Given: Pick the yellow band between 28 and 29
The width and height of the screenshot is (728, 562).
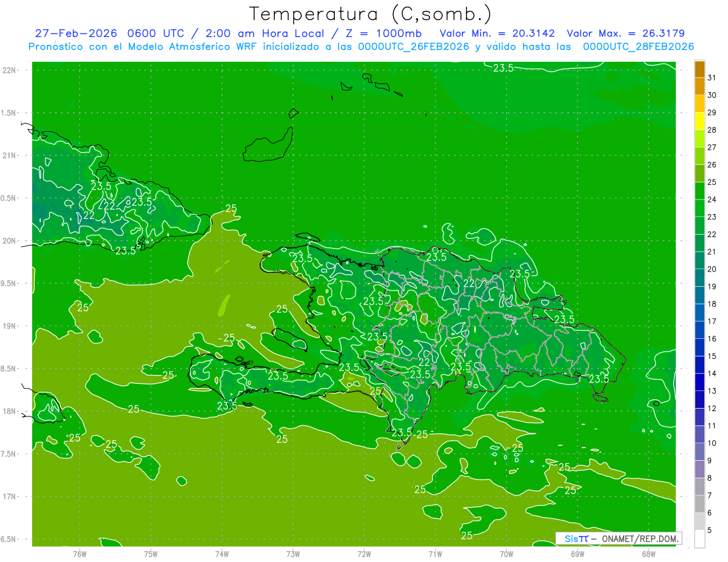Looking at the screenshot, I should point(699,121).
